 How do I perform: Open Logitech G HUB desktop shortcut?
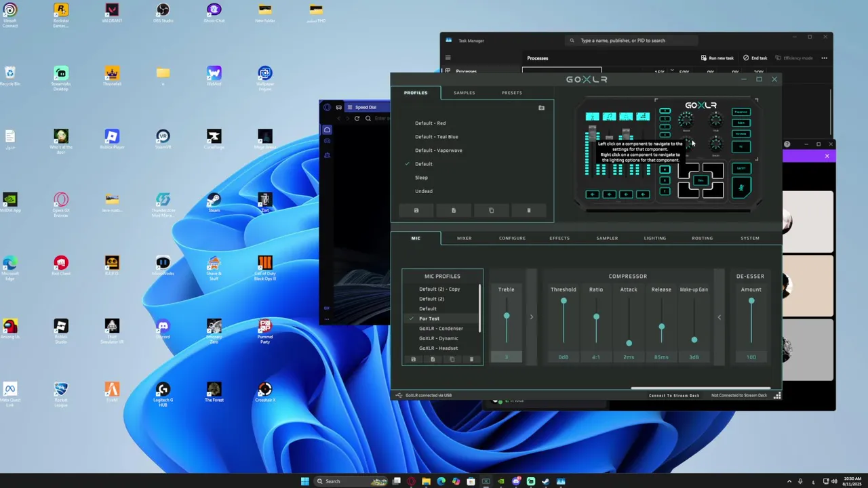(x=163, y=394)
